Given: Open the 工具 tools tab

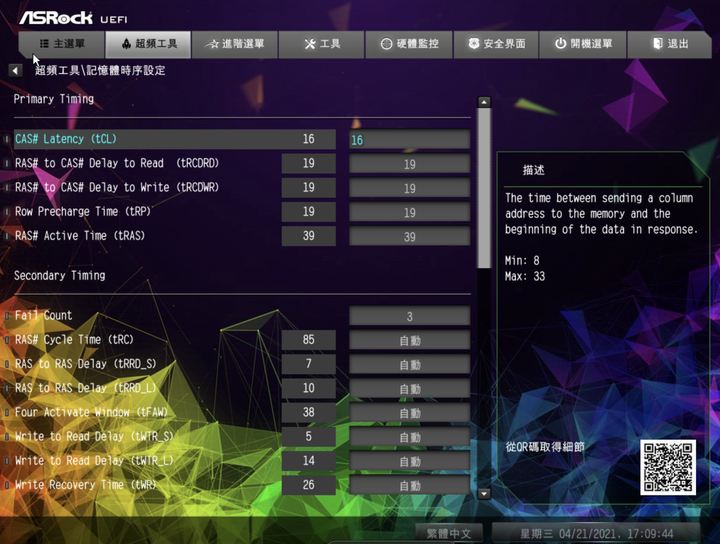Looking at the screenshot, I should pyautogui.click(x=321, y=44).
